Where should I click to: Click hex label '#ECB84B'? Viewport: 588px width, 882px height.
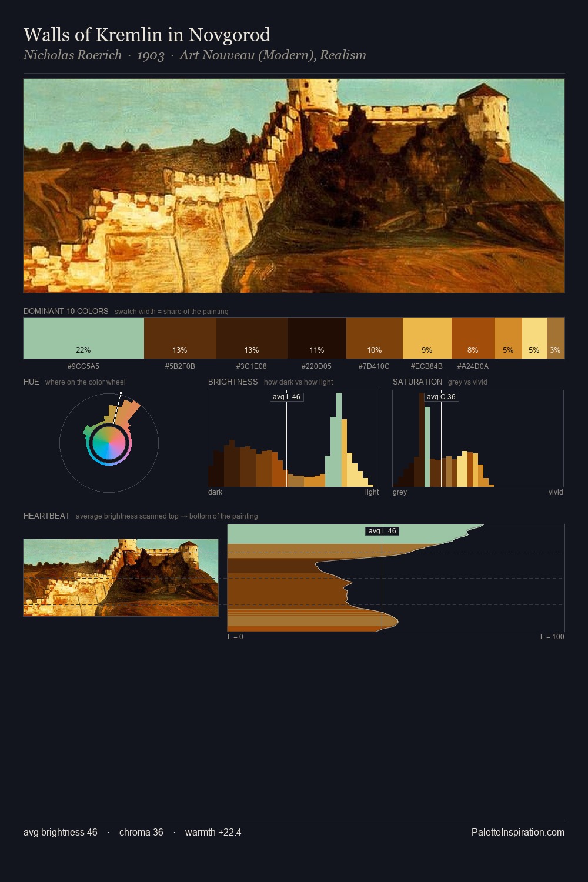(x=427, y=366)
